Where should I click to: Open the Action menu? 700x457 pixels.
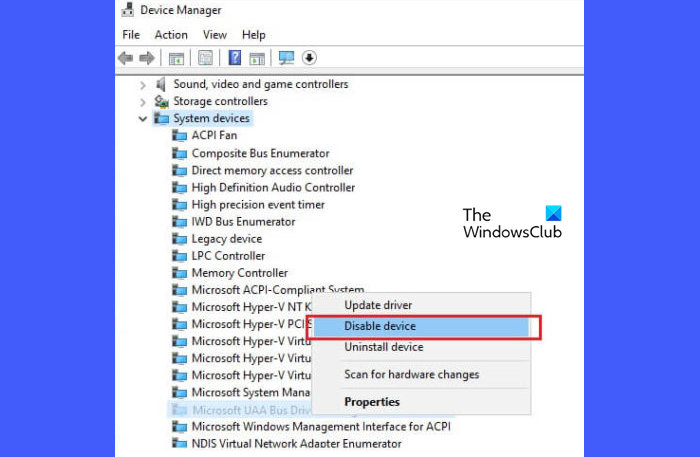(171, 35)
